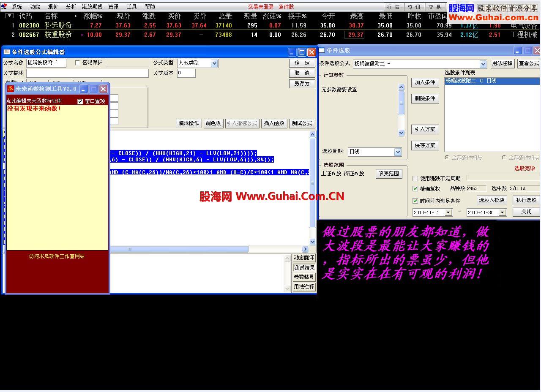Click up arrow in 计算参数 scrollbar
Viewport: 541px width, 392px height.
[x=402, y=87]
